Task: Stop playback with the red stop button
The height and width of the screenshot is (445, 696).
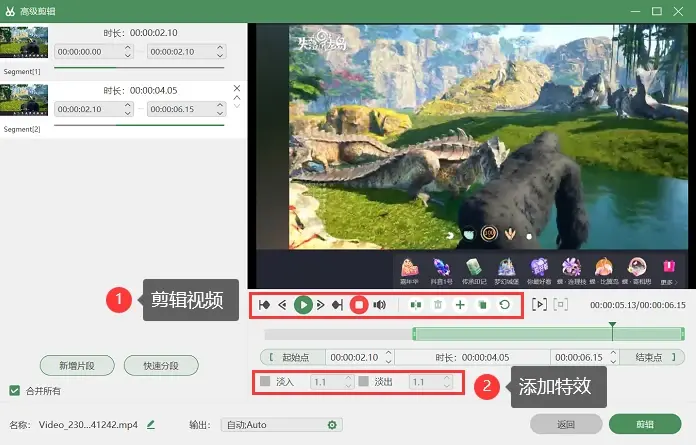Action: pos(359,305)
